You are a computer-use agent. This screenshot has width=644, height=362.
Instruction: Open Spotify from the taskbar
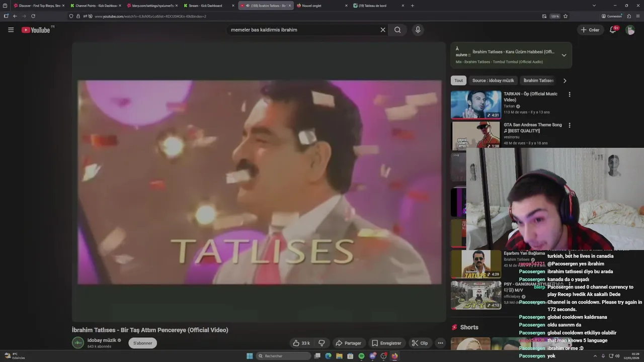point(361,356)
